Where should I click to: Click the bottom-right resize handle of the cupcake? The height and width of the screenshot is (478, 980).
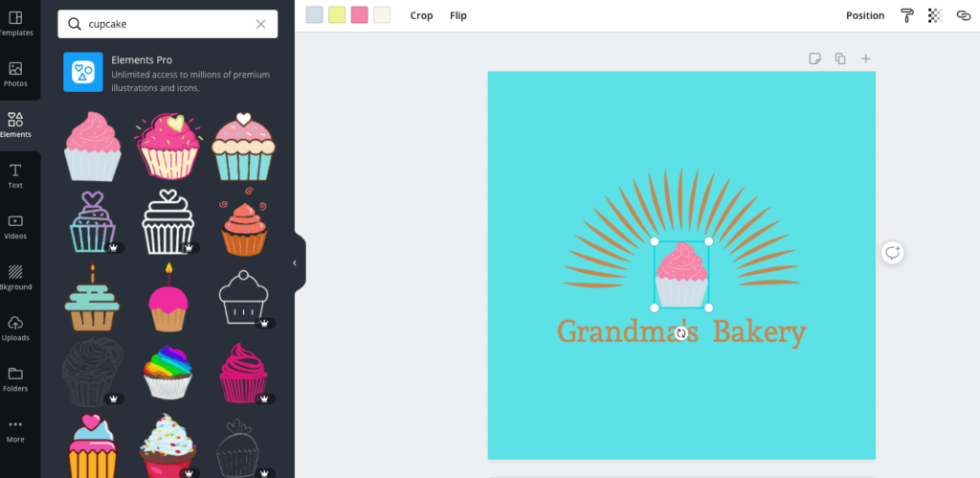click(709, 307)
